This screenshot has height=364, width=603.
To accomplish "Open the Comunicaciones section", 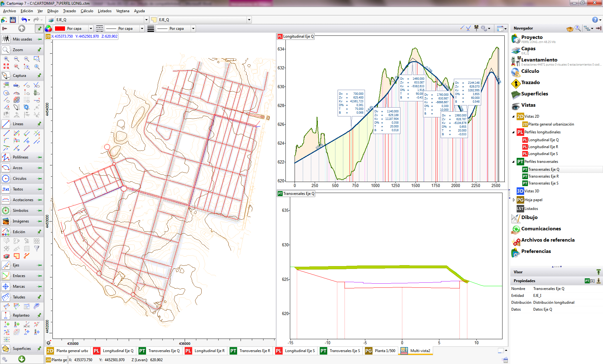I will tap(541, 229).
